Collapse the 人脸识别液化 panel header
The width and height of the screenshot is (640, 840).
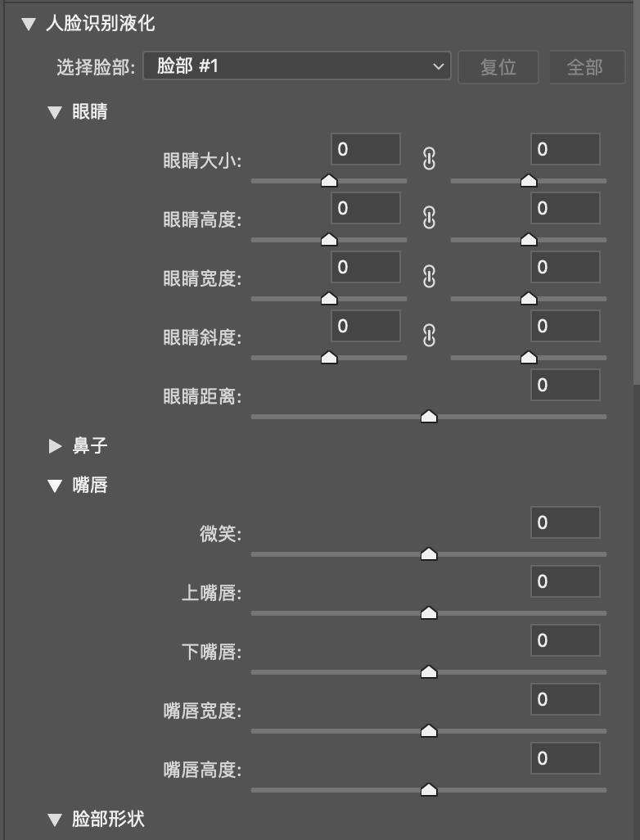click(x=29, y=25)
